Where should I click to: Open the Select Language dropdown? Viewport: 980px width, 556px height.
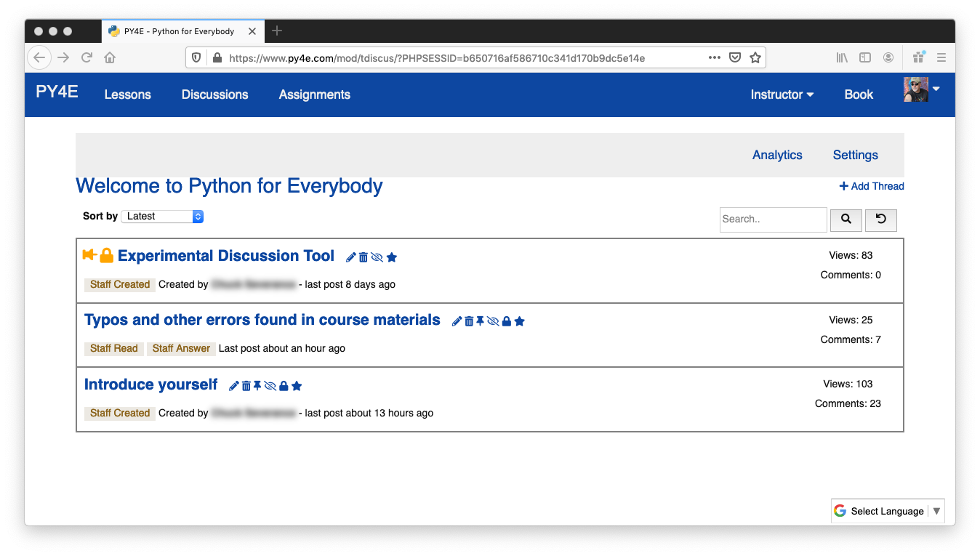[888, 511]
